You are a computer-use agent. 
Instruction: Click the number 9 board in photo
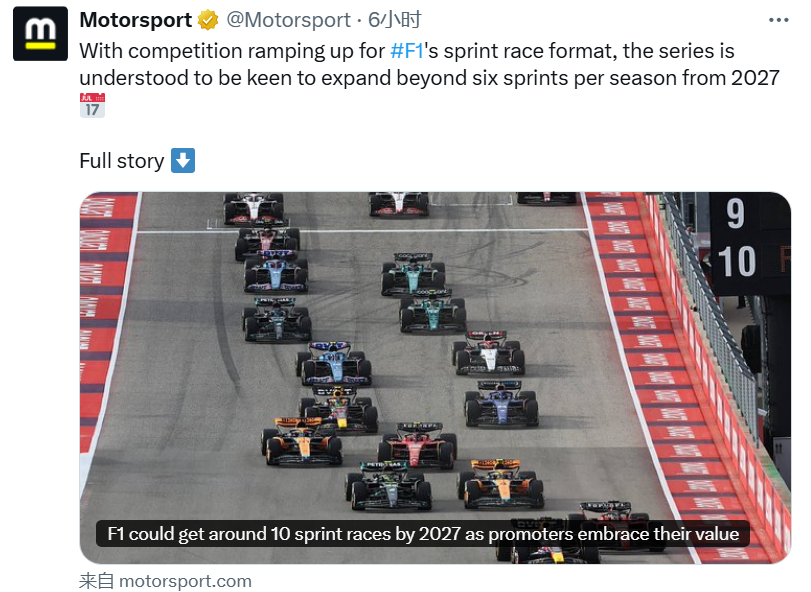[735, 213]
